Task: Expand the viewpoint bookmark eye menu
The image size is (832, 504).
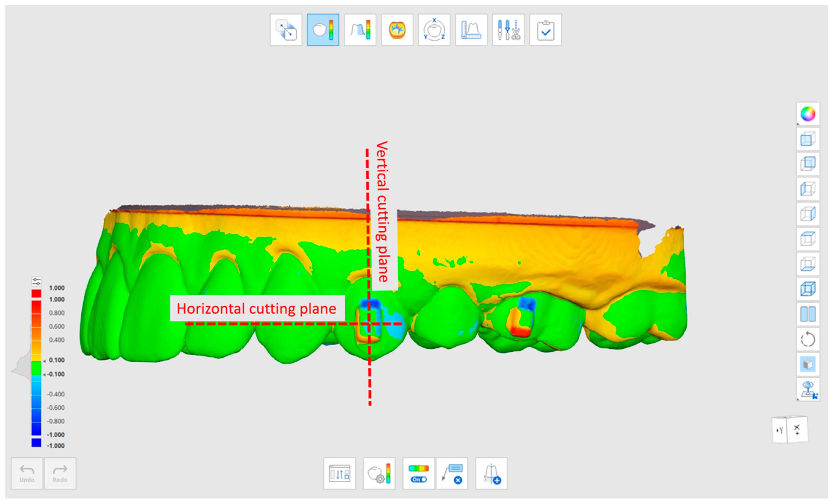Action: pyautogui.click(x=808, y=390)
